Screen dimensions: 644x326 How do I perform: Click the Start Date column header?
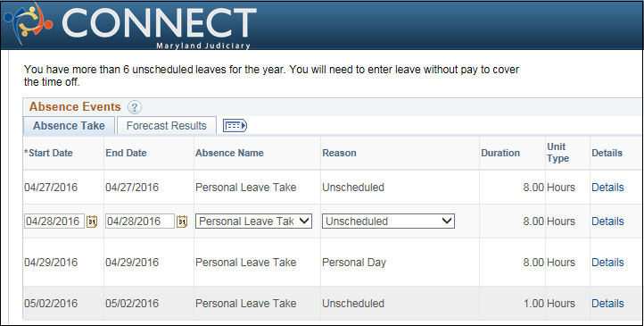tap(48, 153)
